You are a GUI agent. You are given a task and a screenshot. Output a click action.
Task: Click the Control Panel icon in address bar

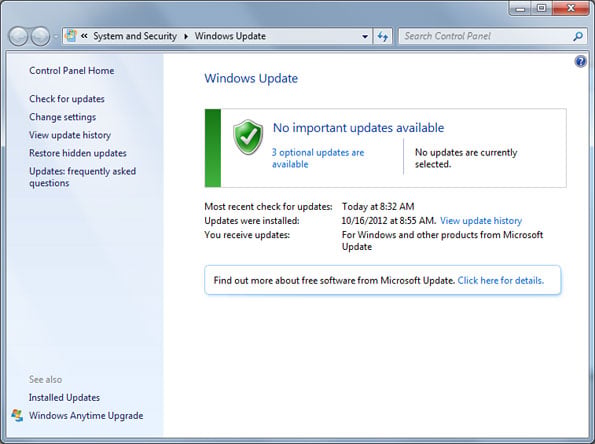71,36
